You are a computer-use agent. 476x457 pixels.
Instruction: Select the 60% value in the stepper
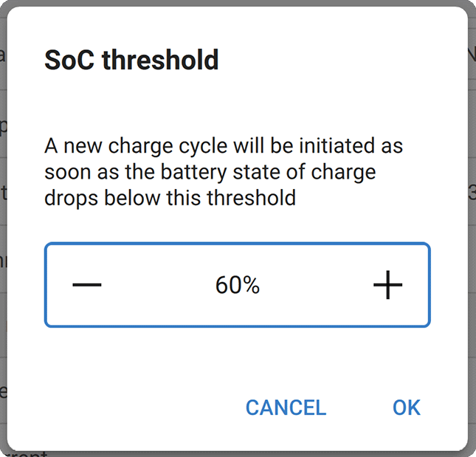[x=237, y=285]
